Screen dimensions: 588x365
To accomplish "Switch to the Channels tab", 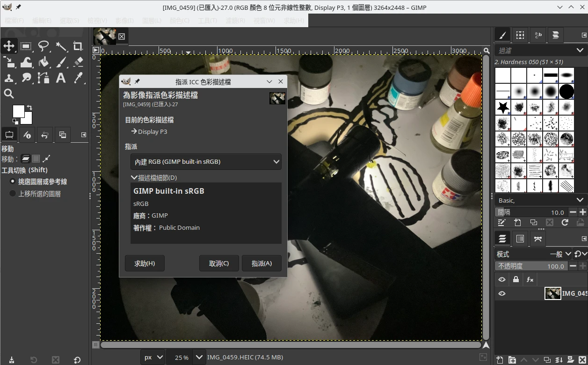I will (520, 239).
